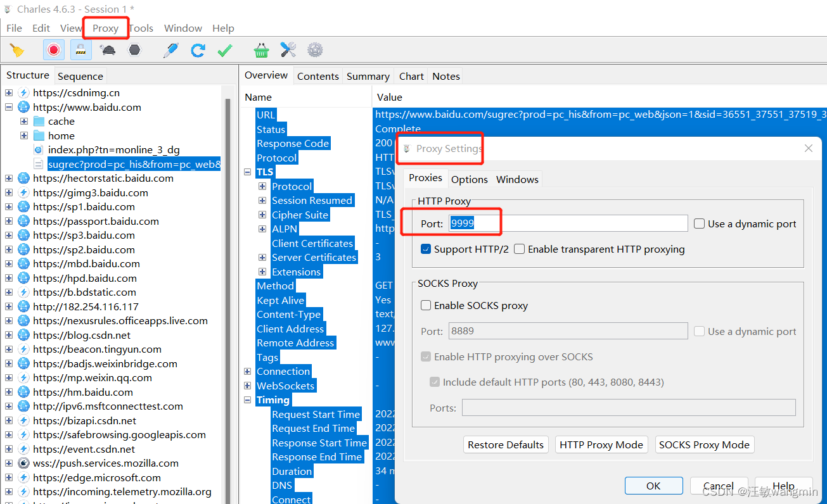Enable Use a dynamic port for HTTP Proxy
This screenshot has height=504, width=827.
point(700,224)
